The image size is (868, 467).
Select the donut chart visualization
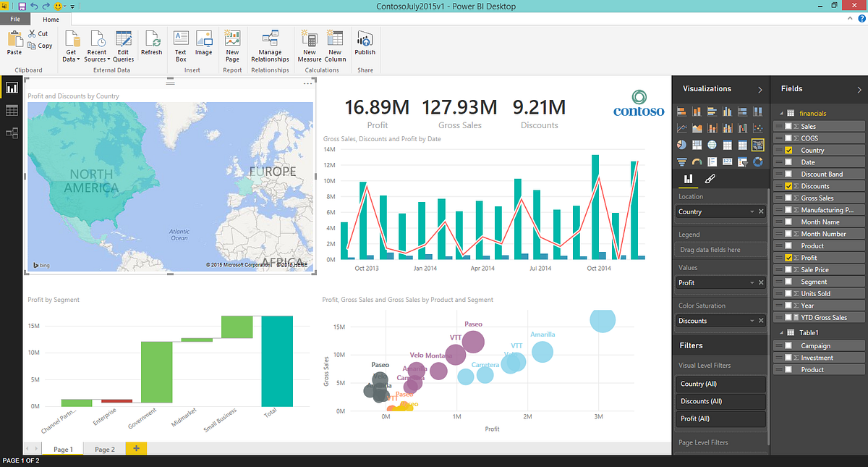click(757, 161)
